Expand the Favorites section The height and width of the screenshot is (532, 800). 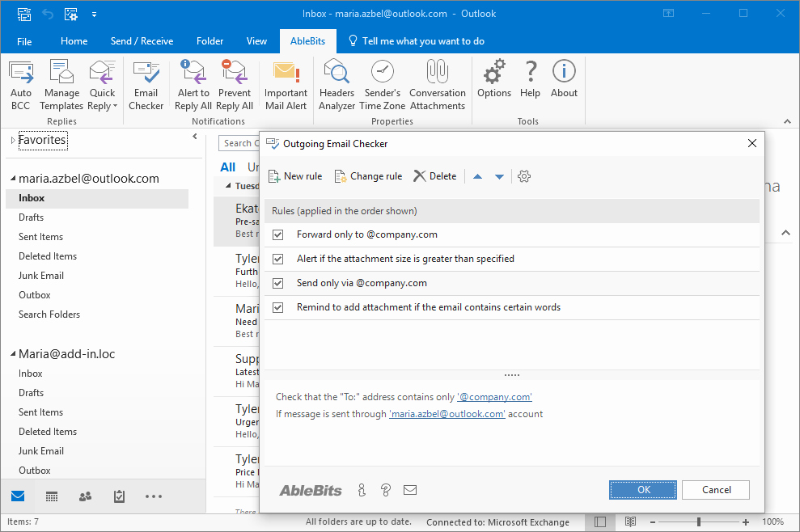pyautogui.click(x=13, y=140)
